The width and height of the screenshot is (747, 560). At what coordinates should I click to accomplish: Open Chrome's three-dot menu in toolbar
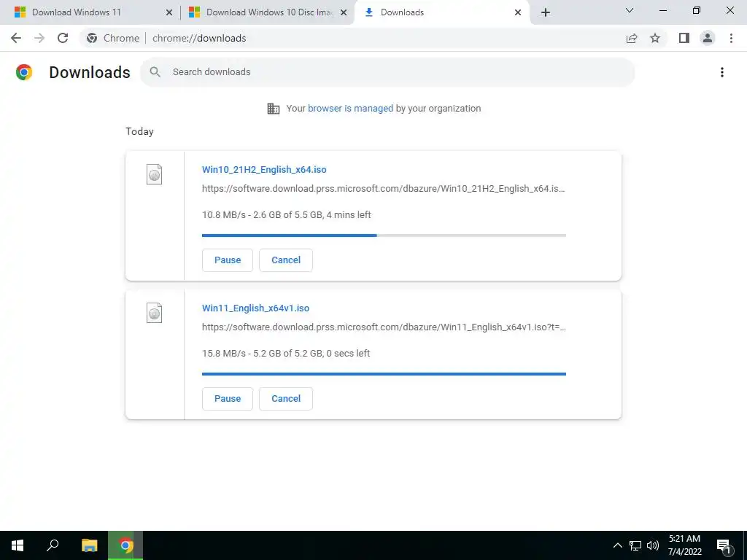pos(731,38)
